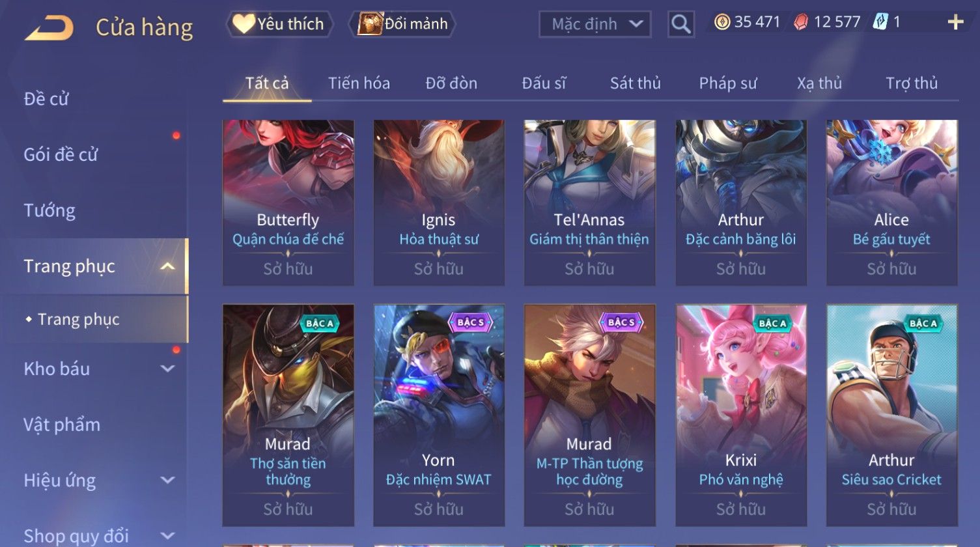The image size is (980, 547).
Task: Tap the plus icon to add currency
Action: 955,23
